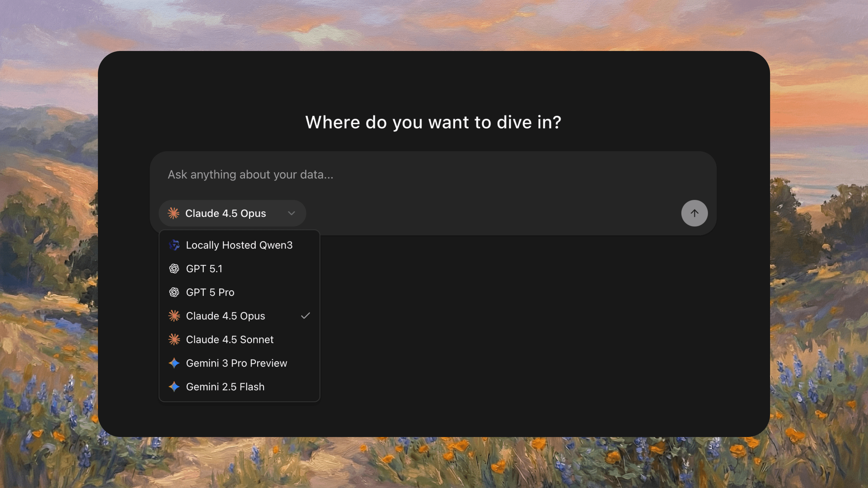Click the OpenAI logo next to GPT 5.1
The image size is (868, 488).
coord(174,268)
